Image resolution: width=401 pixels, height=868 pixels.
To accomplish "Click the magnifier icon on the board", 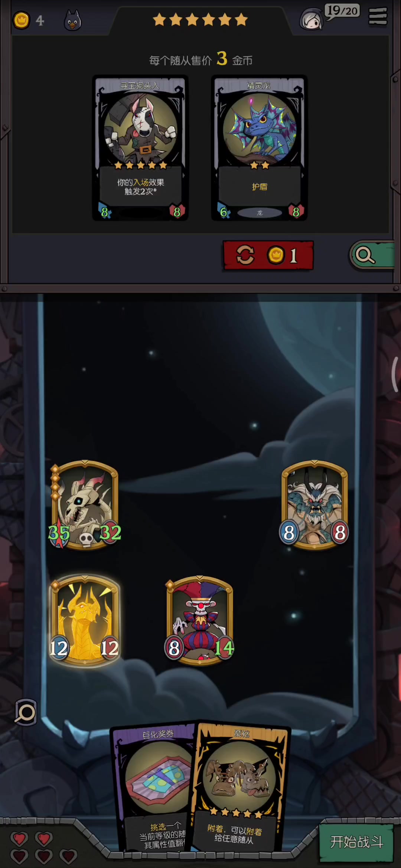I will click(x=26, y=712).
